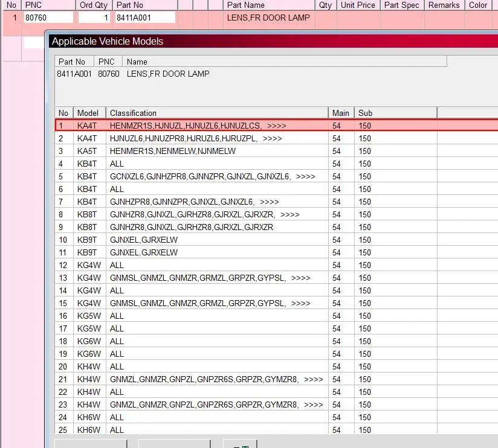Click the LENS,FR DOOR LAMP part name cell
This screenshot has width=498, height=448.
pyautogui.click(x=269, y=18)
